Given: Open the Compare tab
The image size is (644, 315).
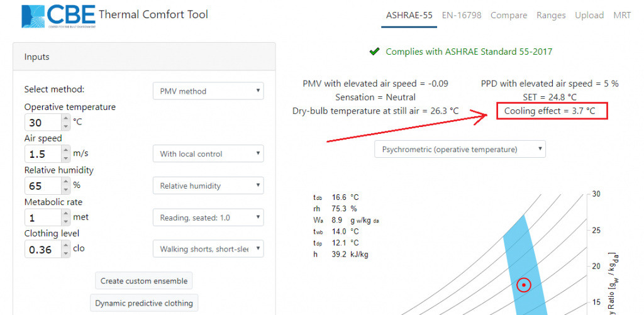Looking at the screenshot, I should click(509, 16).
